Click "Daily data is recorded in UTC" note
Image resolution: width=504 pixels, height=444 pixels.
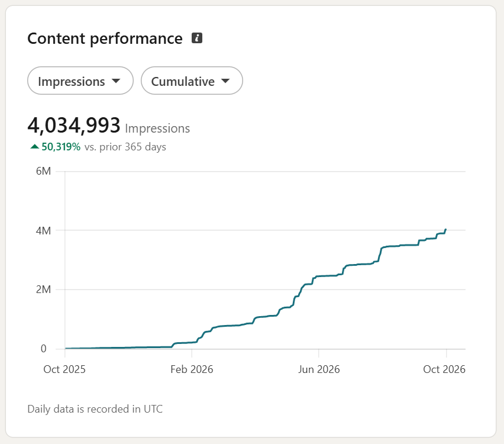point(95,409)
